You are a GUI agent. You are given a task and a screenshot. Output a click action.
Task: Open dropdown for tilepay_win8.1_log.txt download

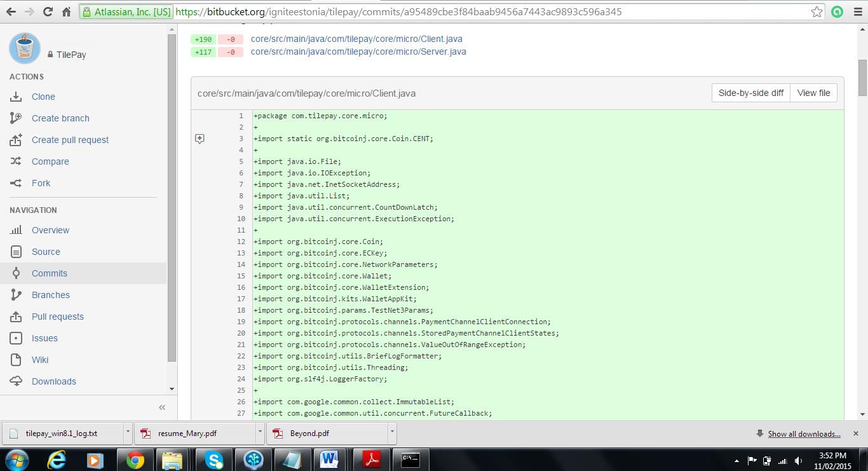pyautogui.click(x=128, y=433)
